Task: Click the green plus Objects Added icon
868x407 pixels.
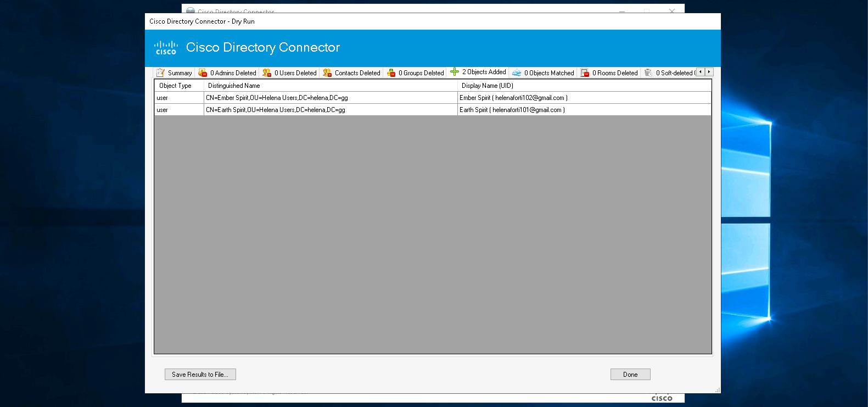Action: (x=455, y=72)
